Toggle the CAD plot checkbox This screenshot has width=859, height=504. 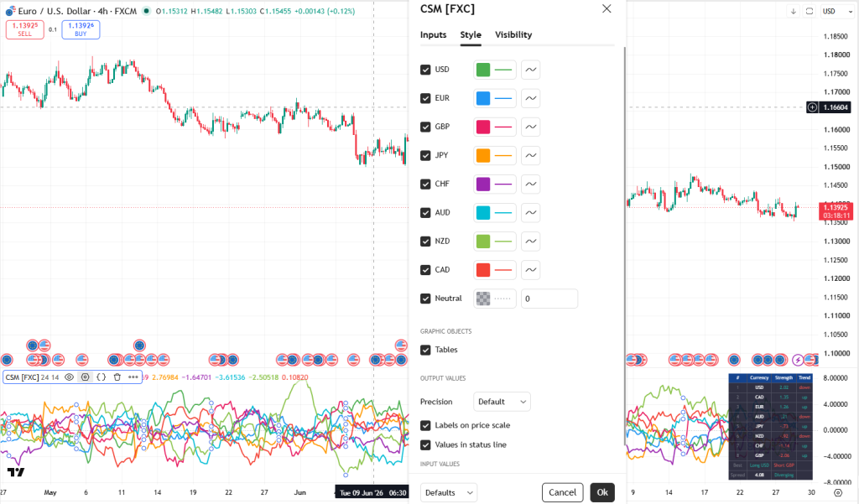coord(425,269)
